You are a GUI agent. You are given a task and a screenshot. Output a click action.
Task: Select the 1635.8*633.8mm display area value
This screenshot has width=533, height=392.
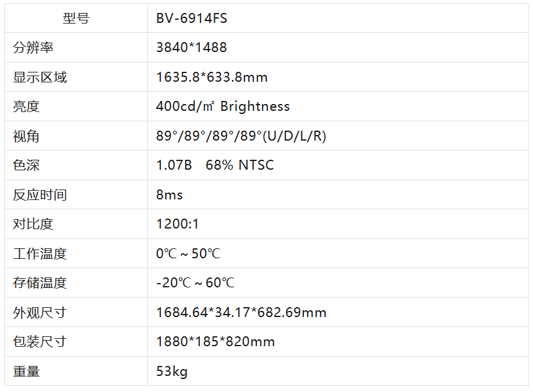(x=212, y=77)
